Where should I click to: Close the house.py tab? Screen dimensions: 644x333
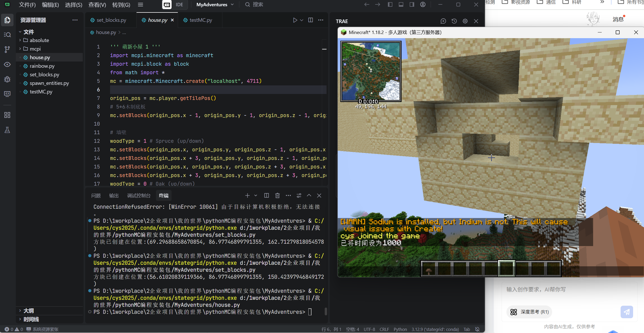(172, 20)
